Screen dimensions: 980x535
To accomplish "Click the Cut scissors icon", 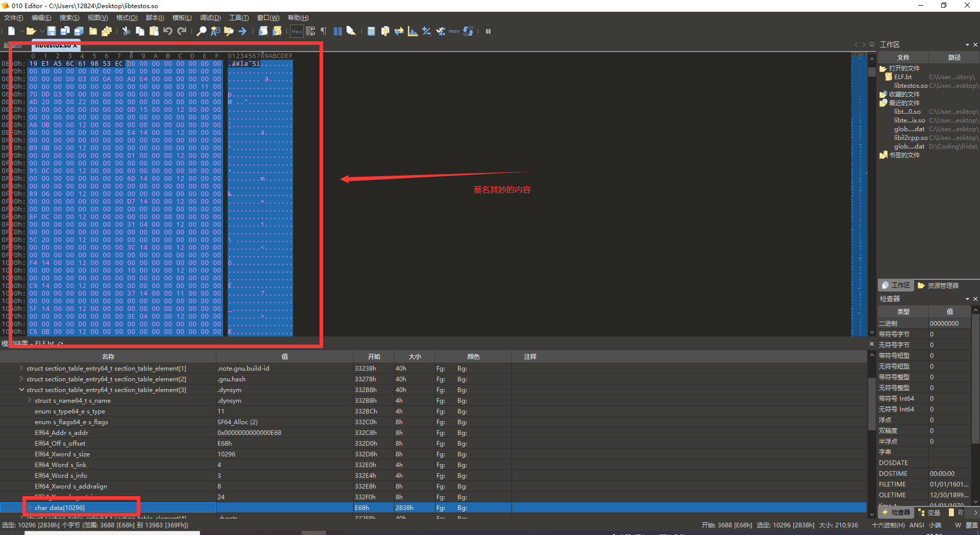I will pos(126,31).
